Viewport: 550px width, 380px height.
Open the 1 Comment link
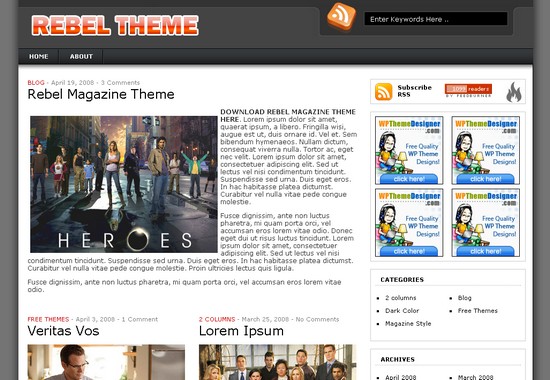pyautogui.click(x=140, y=319)
